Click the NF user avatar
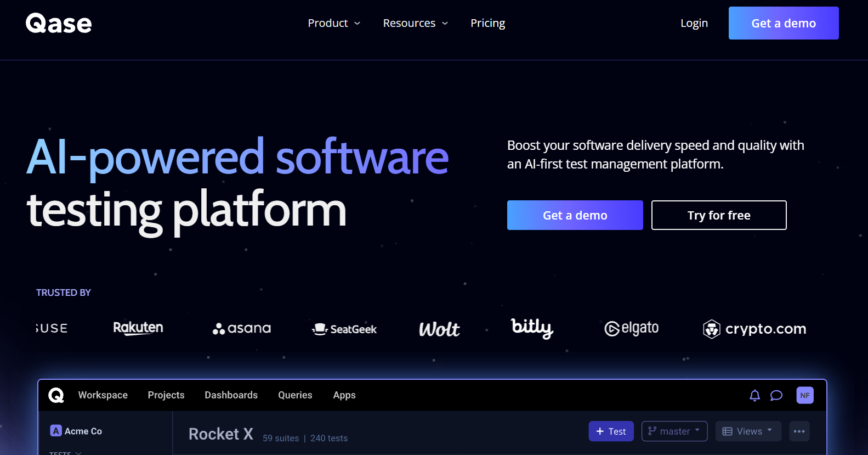Viewport: 868px width, 455px height. [x=805, y=395]
